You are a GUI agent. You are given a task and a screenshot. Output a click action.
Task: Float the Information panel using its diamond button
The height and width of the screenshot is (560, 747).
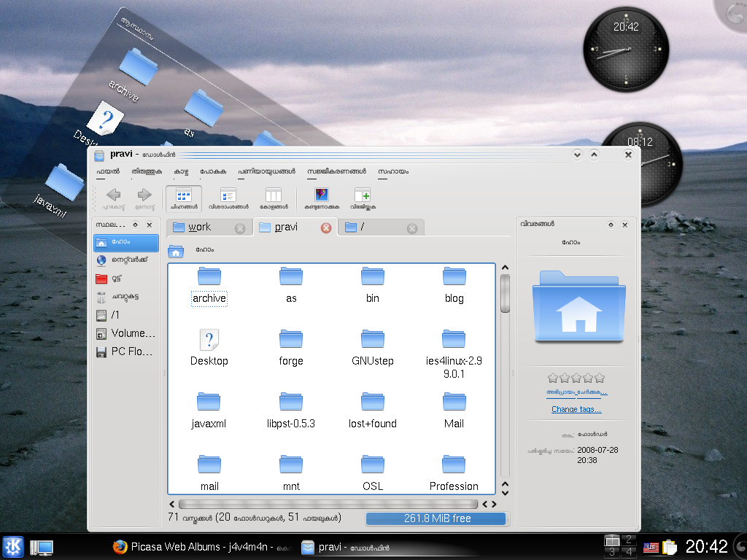click(x=611, y=225)
